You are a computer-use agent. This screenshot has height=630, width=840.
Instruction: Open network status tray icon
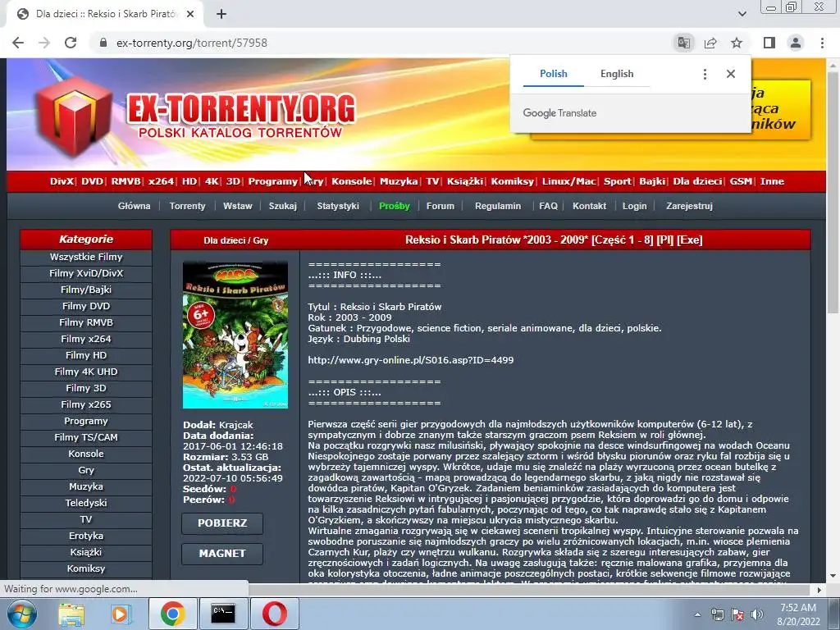pyautogui.click(x=717, y=614)
